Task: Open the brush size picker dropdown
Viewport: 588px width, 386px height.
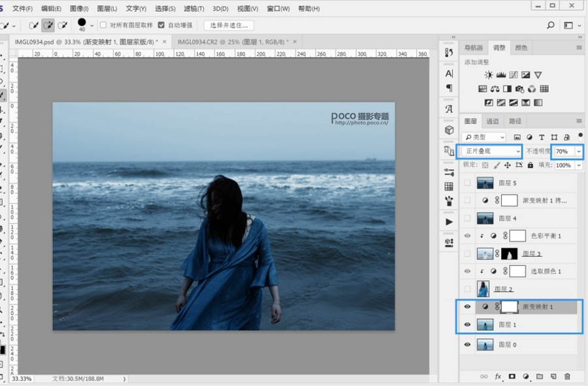Action: 91,25
